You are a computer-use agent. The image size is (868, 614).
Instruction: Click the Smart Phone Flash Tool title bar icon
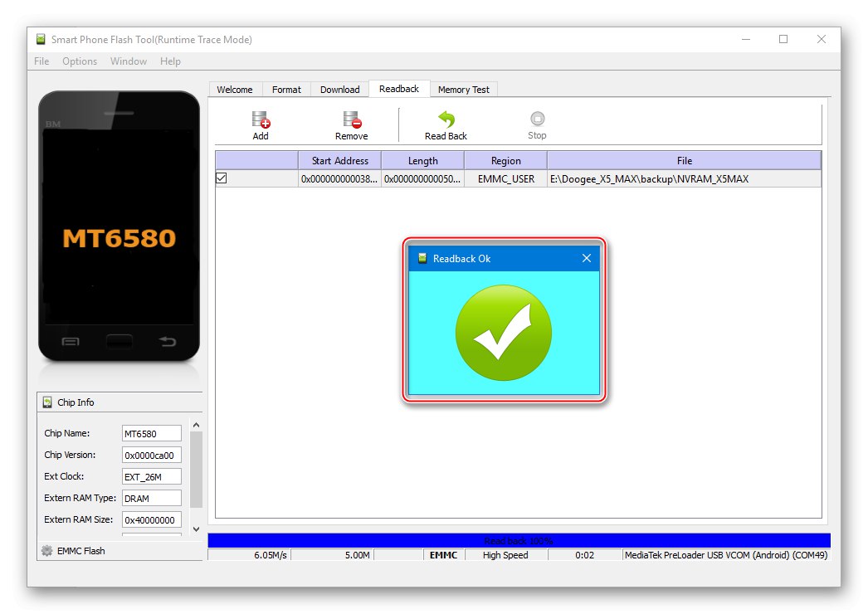pyautogui.click(x=40, y=39)
